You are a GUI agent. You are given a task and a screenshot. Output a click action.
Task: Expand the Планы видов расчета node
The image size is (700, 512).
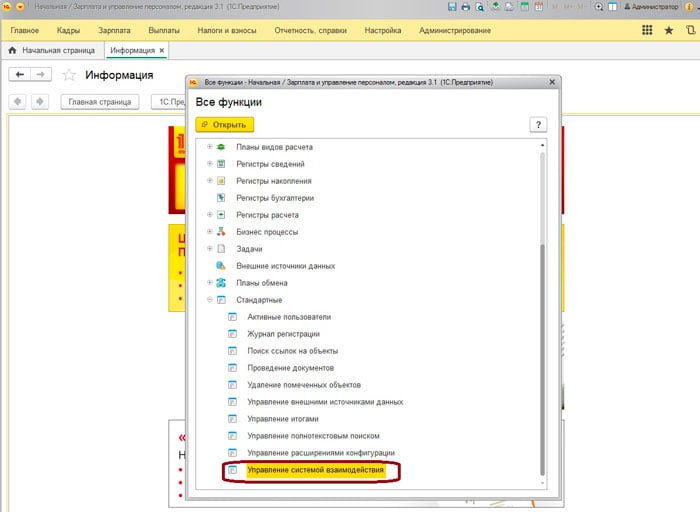click(209, 147)
